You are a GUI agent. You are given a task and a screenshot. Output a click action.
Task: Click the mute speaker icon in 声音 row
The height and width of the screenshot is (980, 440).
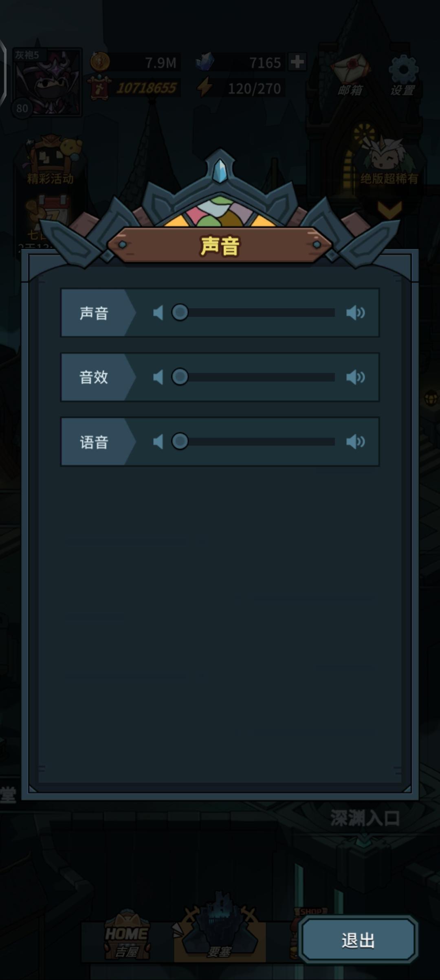(158, 313)
